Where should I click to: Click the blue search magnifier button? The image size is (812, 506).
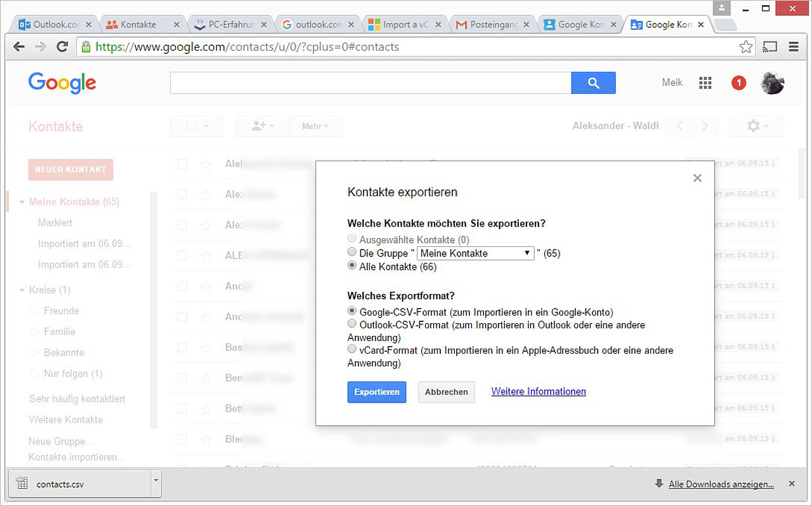coord(593,83)
